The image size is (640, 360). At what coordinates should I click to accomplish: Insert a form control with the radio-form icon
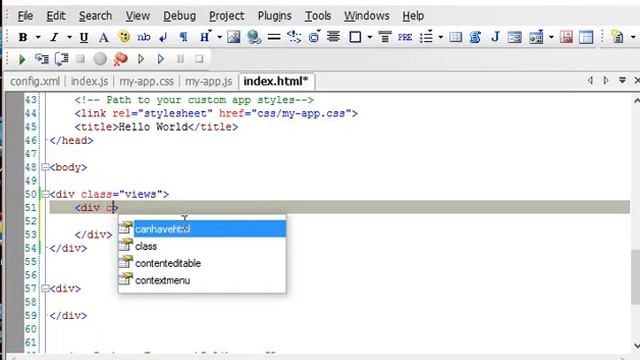pos(536,37)
